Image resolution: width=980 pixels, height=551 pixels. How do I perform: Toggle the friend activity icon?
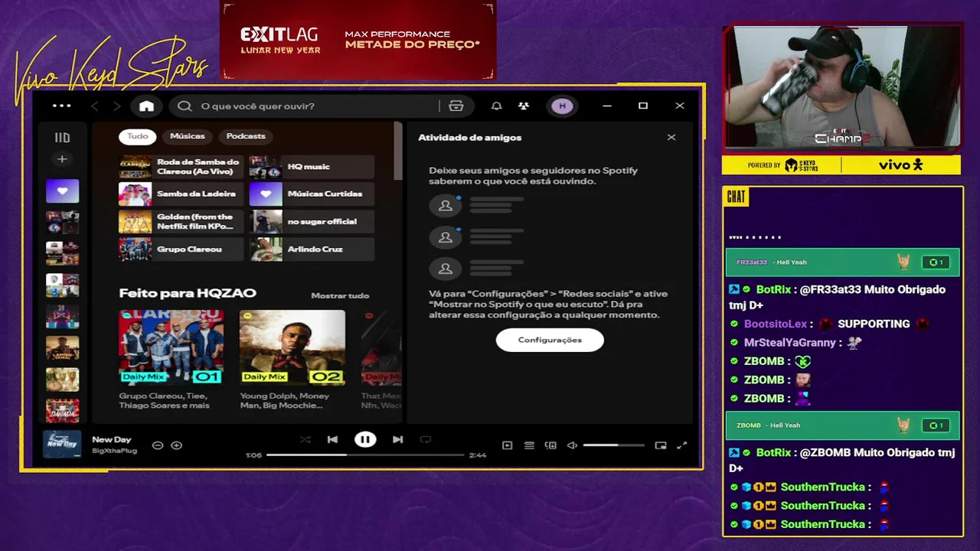click(x=523, y=106)
